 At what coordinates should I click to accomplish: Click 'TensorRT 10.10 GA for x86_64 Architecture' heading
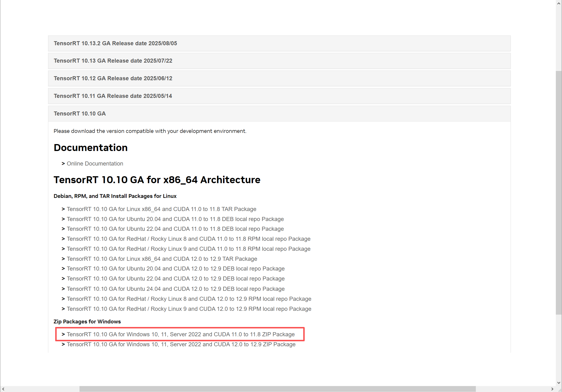point(157,180)
